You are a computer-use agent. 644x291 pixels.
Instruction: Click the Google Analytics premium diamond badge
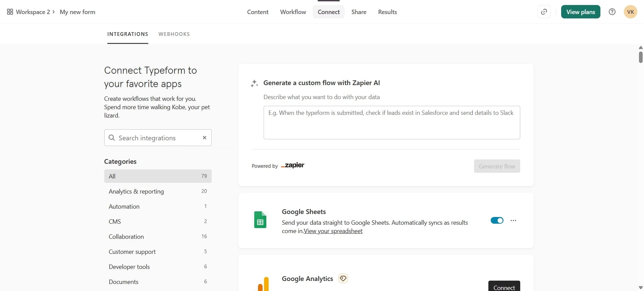point(343,278)
